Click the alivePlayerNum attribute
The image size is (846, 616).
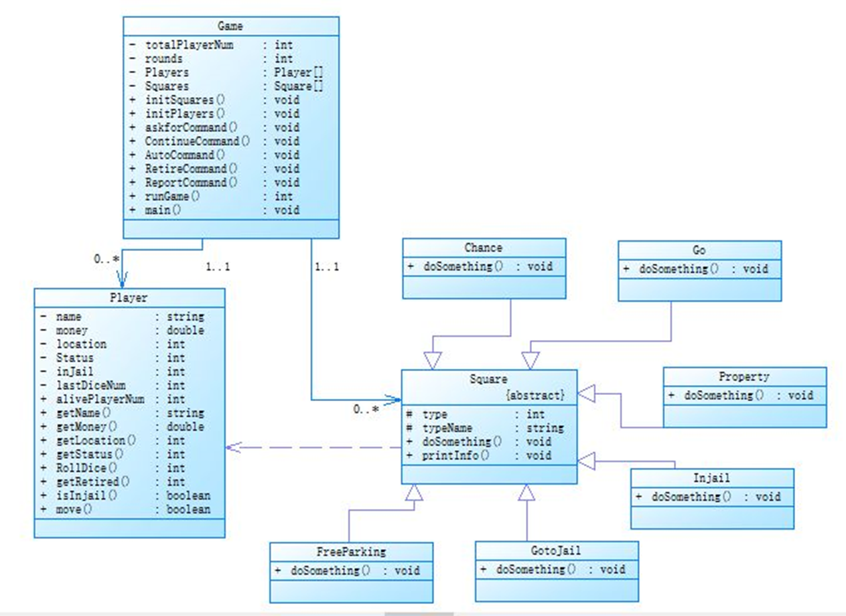(100, 399)
